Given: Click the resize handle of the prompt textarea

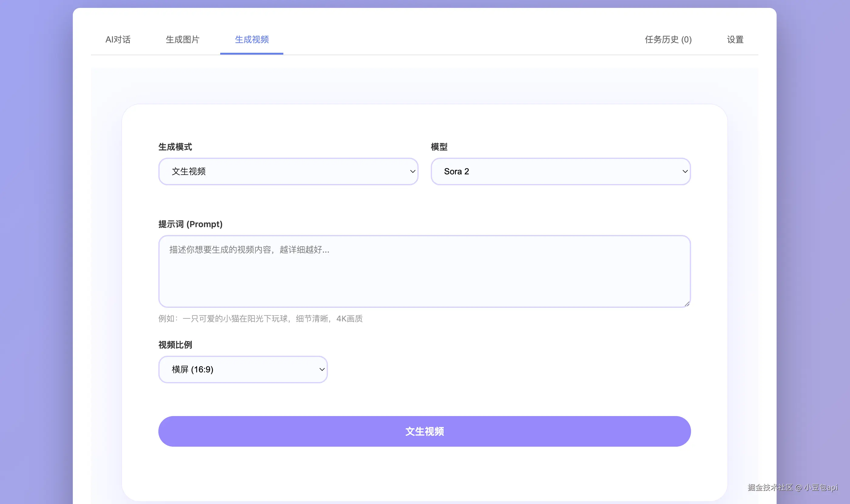Looking at the screenshot, I should (687, 304).
